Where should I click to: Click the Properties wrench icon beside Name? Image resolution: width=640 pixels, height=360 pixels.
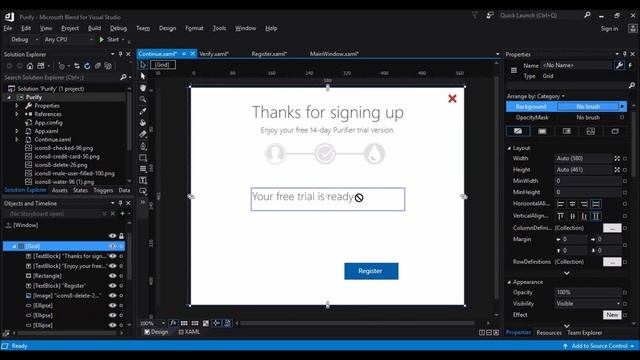pos(619,65)
